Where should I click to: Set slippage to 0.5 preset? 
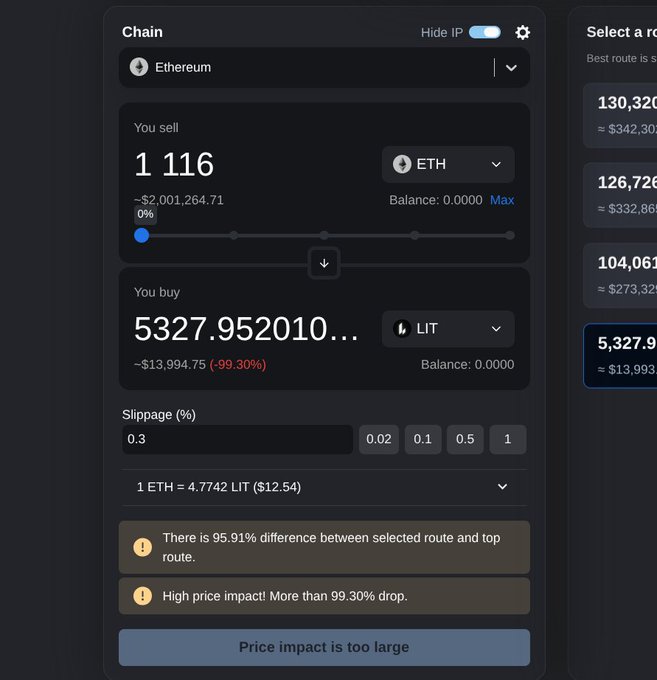tap(465, 439)
